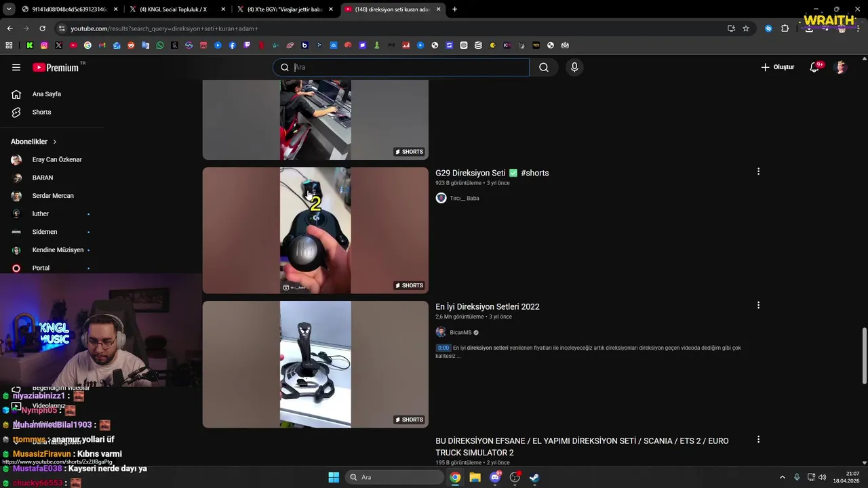Open a new browser tab
This screenshot has width=868, height=488.
454,9
